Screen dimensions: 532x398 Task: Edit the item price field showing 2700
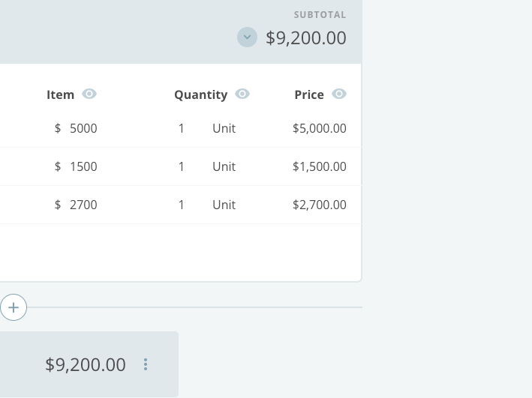(x=83, y=205)
